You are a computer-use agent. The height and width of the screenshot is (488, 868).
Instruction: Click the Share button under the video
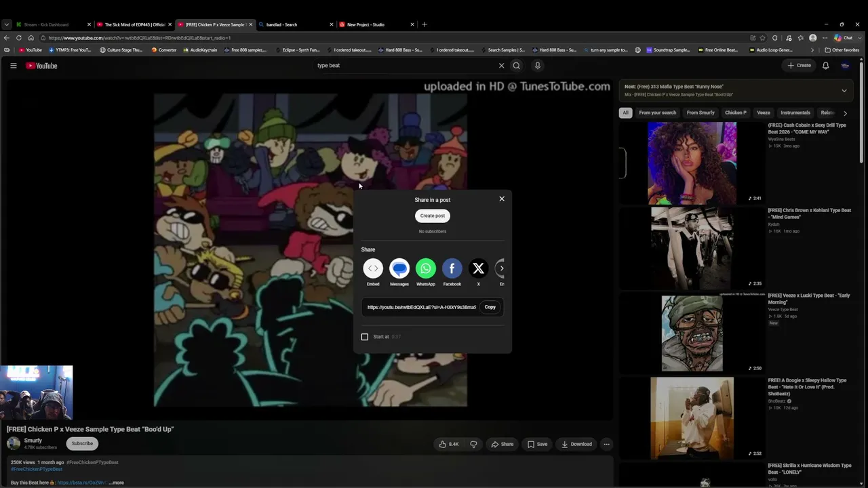(x=502, y=444)
